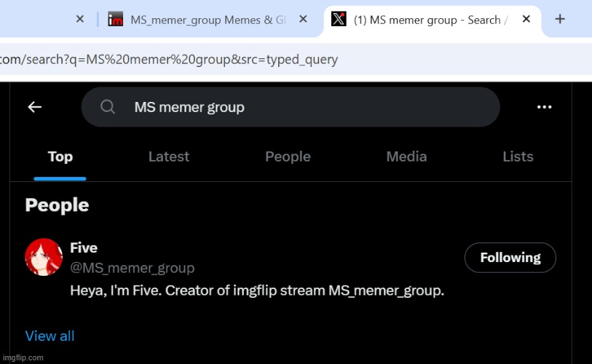Click the back arrow icon
Screen dimensions: 592x364
click(x=35, y=107)
